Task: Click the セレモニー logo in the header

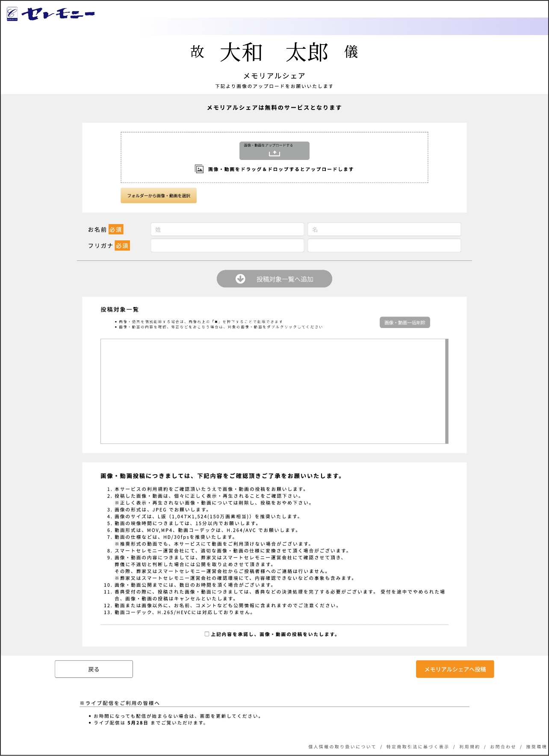Action: (x=51, y=14)
